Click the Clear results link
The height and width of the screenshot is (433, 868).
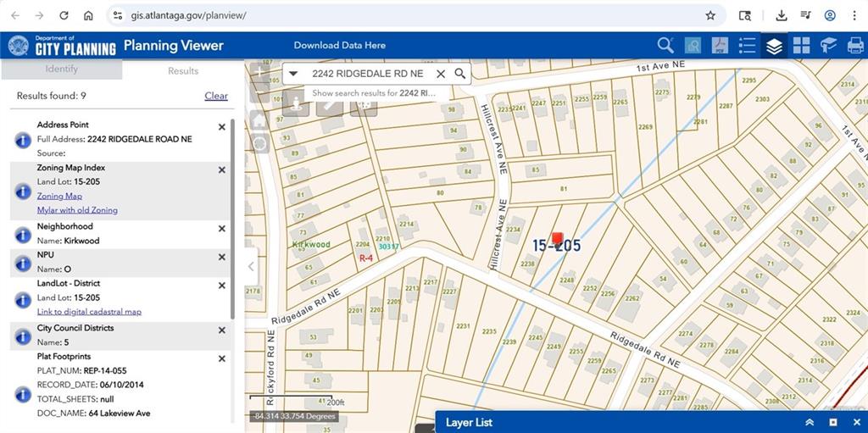pyautogui.click(x=216, y=96)
